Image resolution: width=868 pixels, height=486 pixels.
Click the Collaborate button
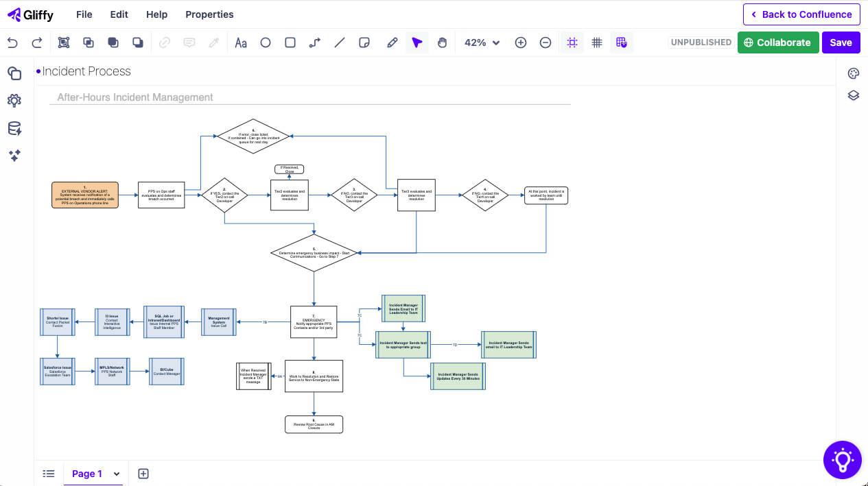778,42
